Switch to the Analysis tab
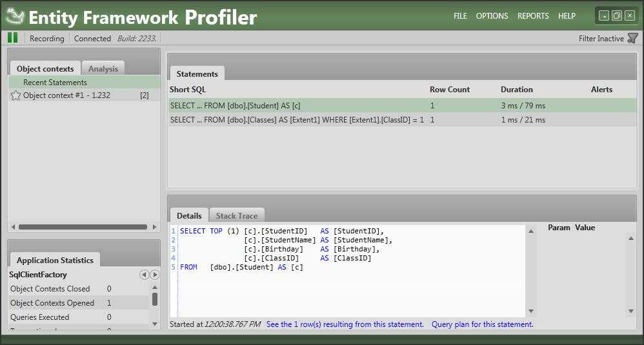Image resolution: width=644 pixels, height=345 pixels. [103, 68]
